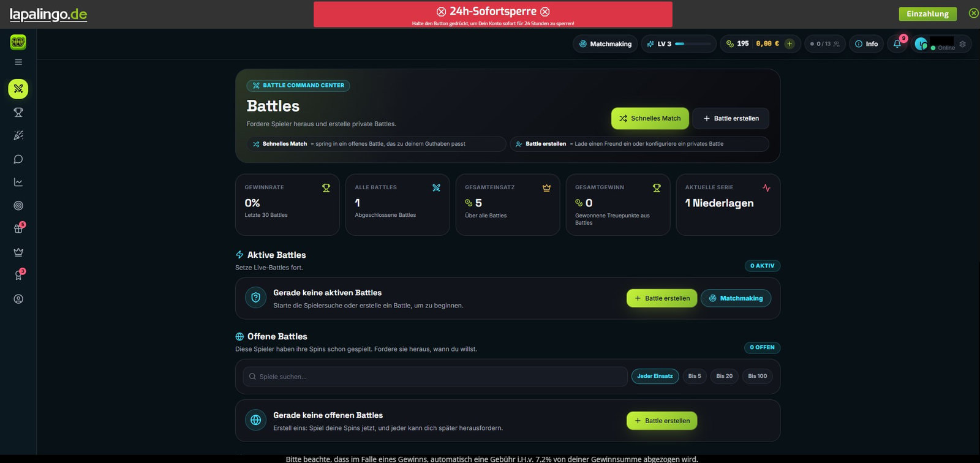Open the award ribbon sidebar icon
Image resolution: width=980 pixels, height=463 pixels.
click(18, 276)
